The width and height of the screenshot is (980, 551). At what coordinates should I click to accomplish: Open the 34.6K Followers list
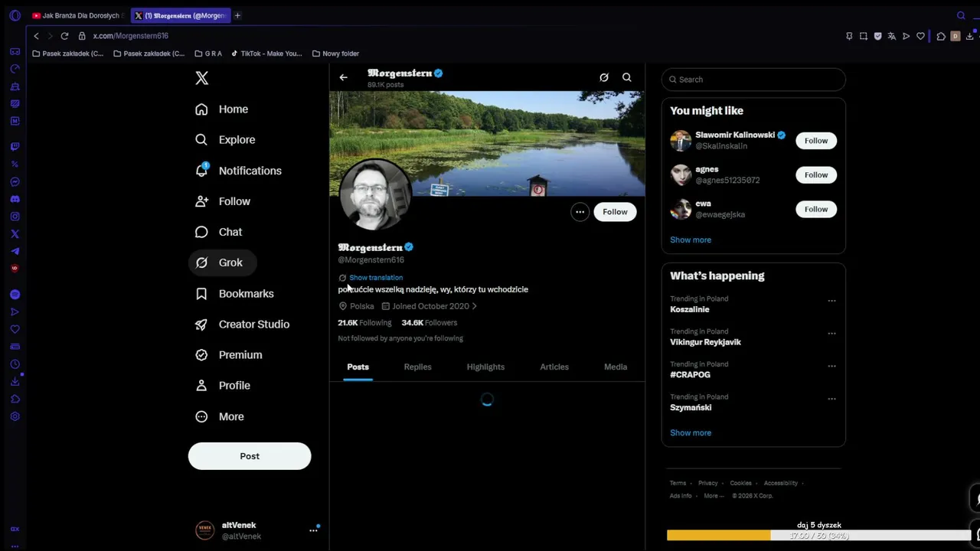[x=430, y=323]
